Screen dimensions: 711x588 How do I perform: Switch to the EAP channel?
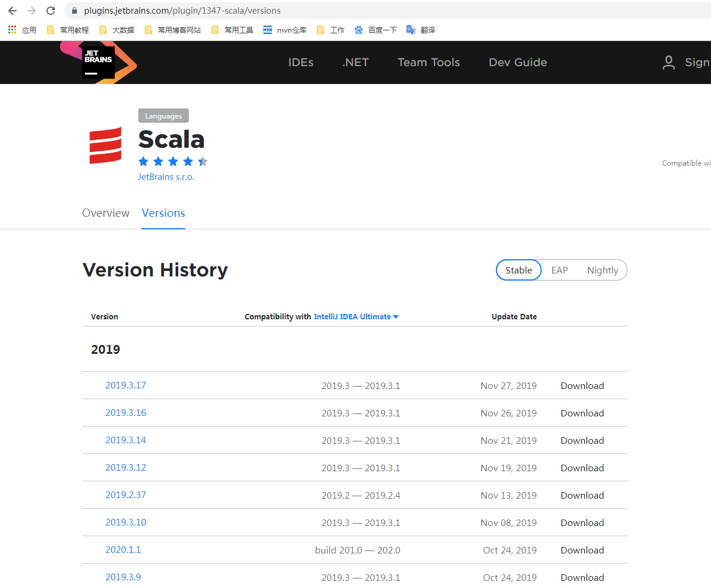coord(560,270)
